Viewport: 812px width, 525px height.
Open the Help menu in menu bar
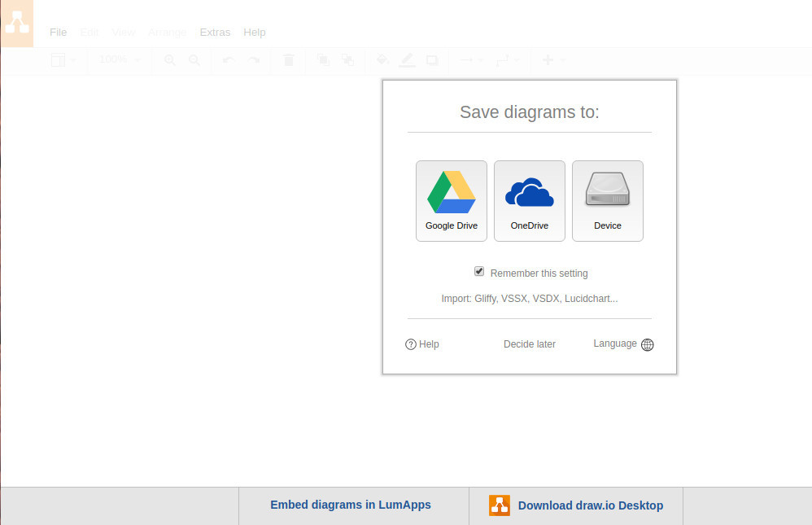[255, 33]
